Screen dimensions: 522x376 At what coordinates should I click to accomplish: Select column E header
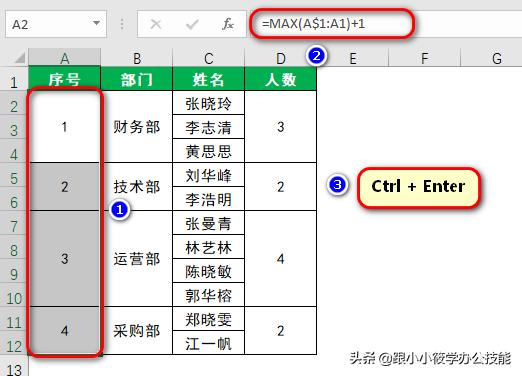pos(353,58)
